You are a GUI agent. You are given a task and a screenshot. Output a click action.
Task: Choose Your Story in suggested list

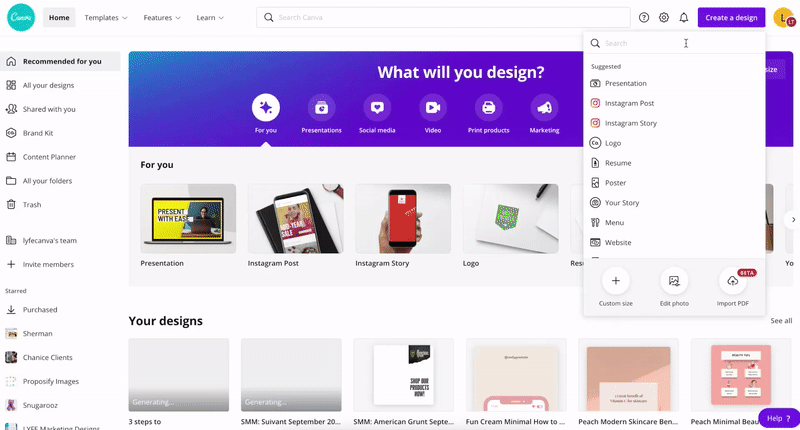click(674, 203)
